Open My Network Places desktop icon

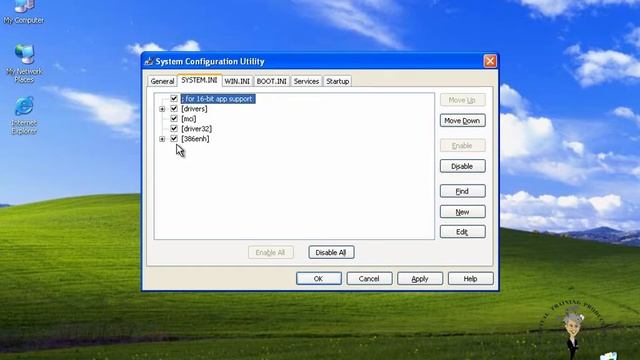(x=24, y=63)
